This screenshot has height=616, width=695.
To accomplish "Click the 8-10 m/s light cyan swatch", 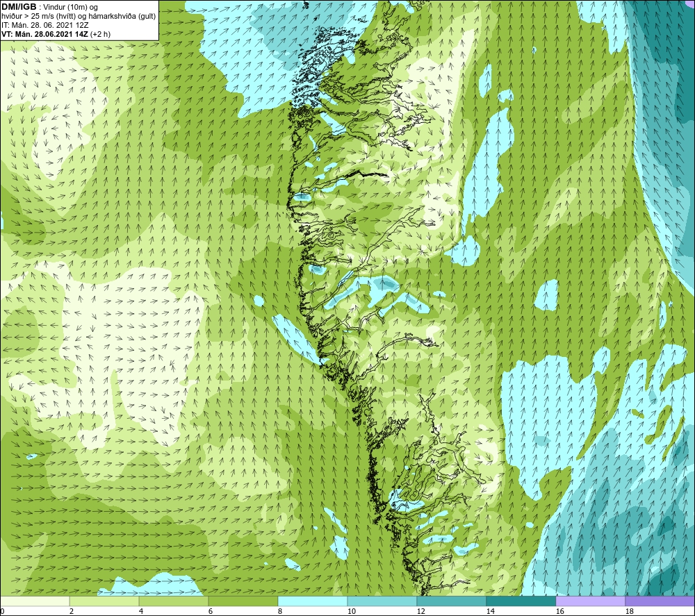I will [x=313, y=601].
